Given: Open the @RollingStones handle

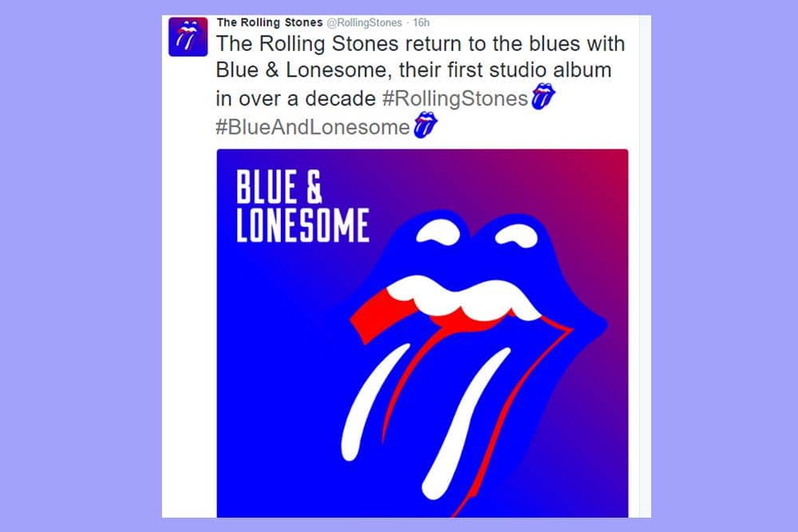Looking at the screenshot, I should pyautogui.click(x=365, y=23).
